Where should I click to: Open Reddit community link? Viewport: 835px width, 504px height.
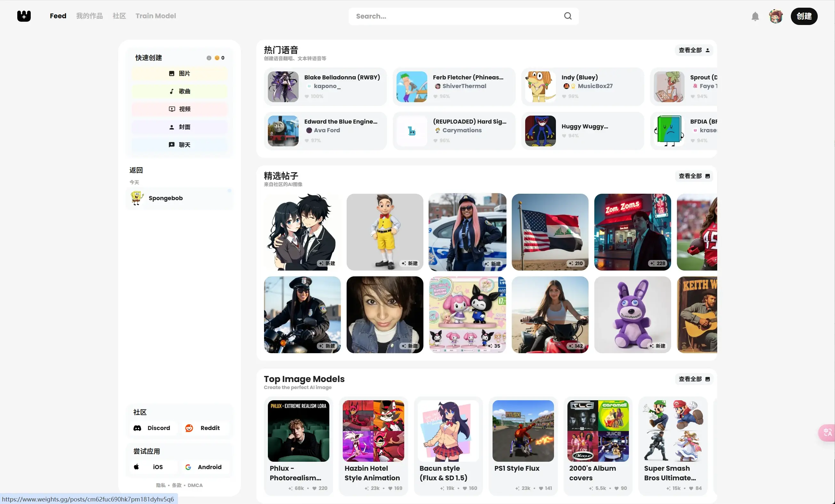click(203, 428)
